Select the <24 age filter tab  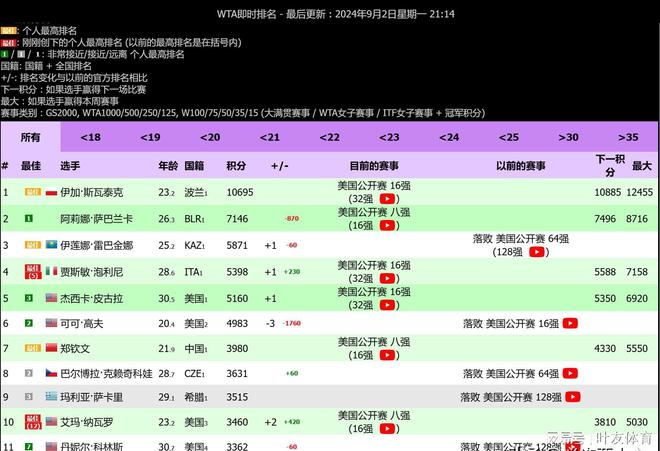coord(449,137)
